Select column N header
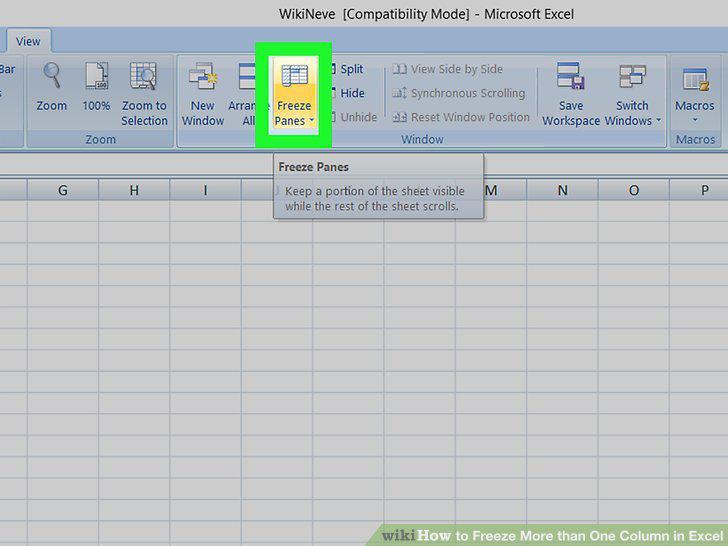The width and height of the screenshot is (728, 546). (562, 190)
